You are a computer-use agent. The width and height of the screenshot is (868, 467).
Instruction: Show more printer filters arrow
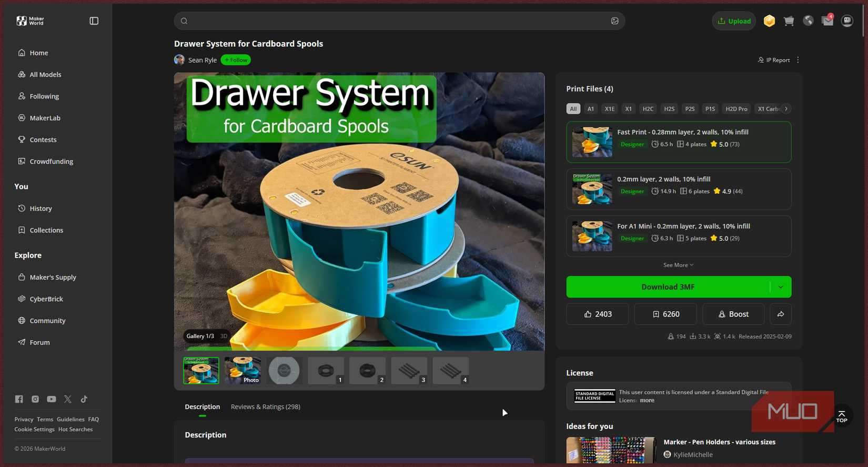click(x=786, y=109)
